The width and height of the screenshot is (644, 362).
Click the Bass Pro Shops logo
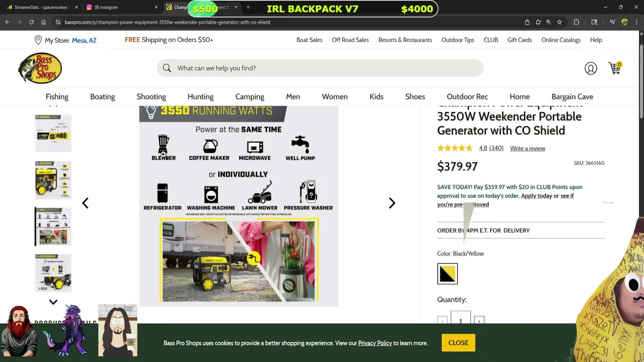click(x=40, y=68)
